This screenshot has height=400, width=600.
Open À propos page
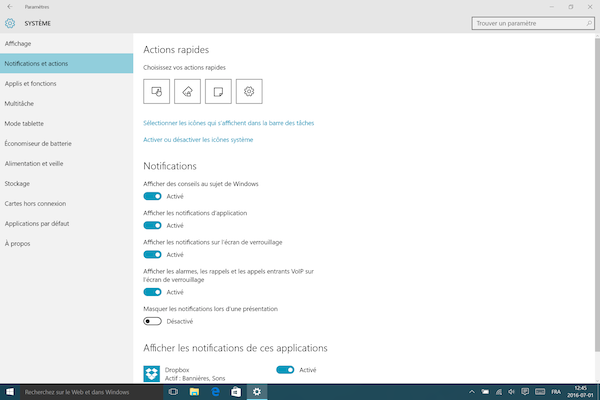67,243
